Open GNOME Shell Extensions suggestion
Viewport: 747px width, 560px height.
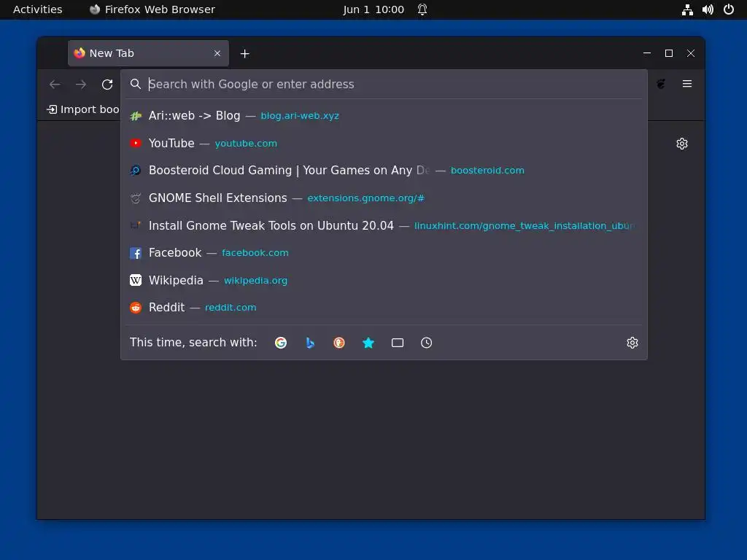click(x=384, y=198)
